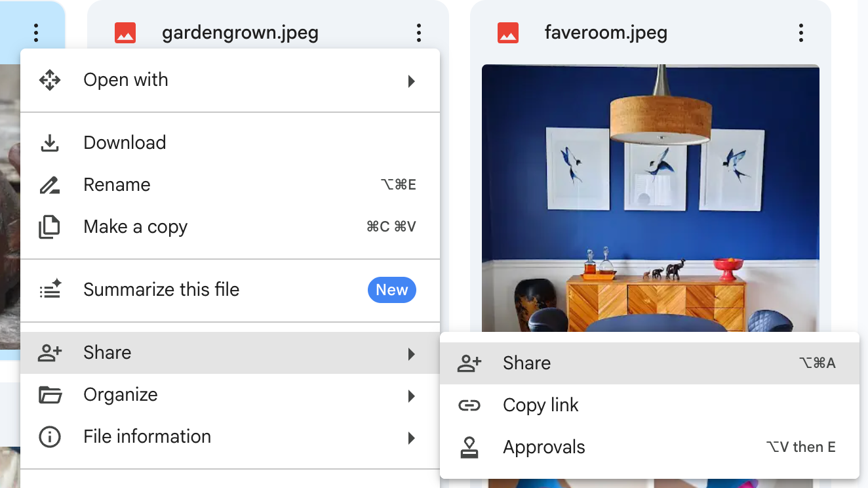This screenshot has width=868, height=488.
Task: Open three-dot menu for faveroom.jpeg
Action: (800, 33)
